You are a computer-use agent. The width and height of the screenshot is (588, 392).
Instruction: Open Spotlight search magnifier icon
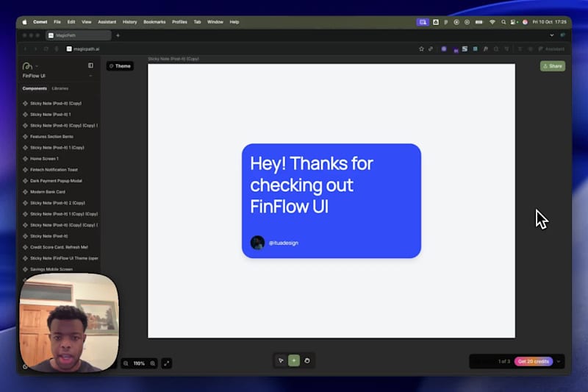pyautogui.click(x=503, y=22)
